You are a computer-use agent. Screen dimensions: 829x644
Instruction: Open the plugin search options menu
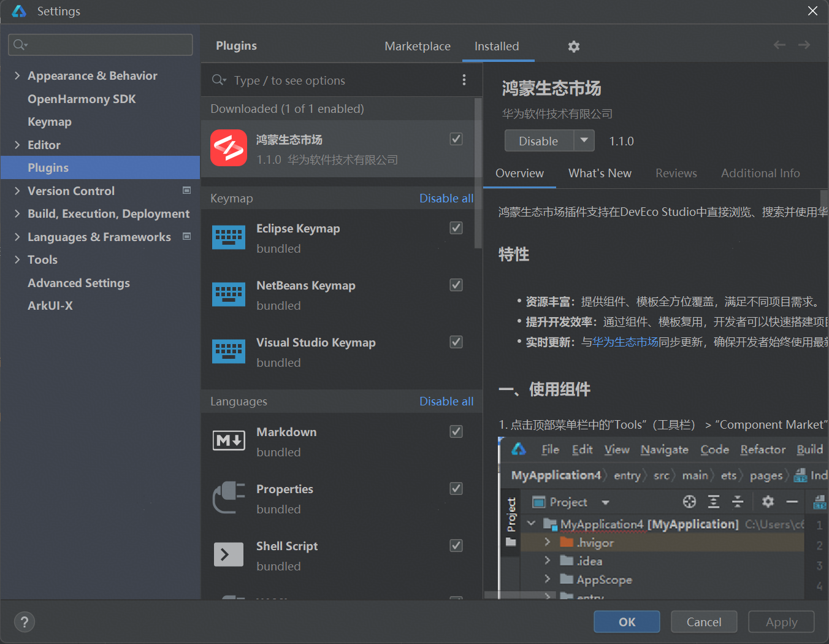click(x=464, y=80)
